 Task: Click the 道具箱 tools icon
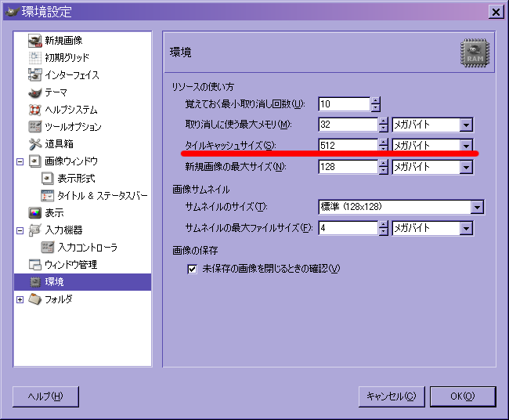34,144
